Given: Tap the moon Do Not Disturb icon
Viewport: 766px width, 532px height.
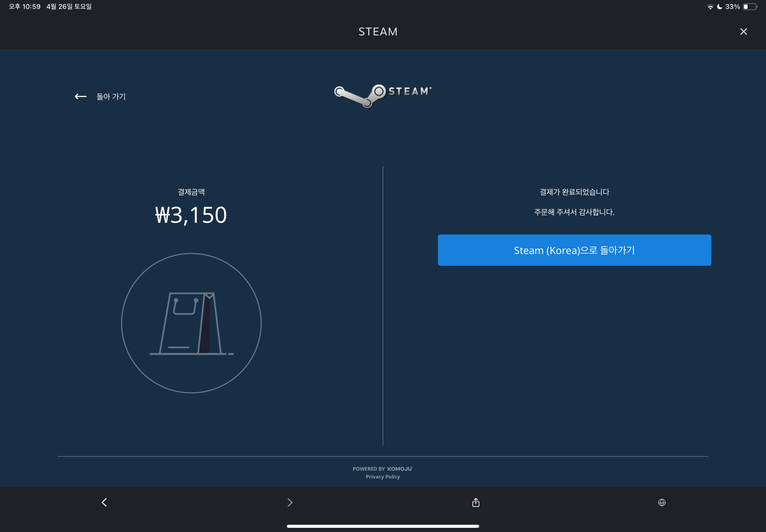Looking at the screenshot, I should pos(719,7).
